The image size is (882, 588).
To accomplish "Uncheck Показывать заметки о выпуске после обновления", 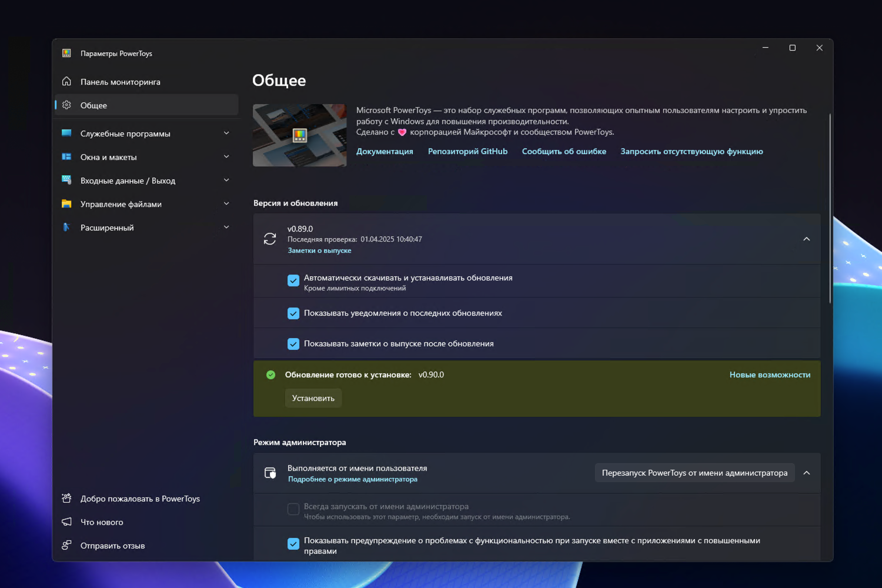I will coord(293,344).
